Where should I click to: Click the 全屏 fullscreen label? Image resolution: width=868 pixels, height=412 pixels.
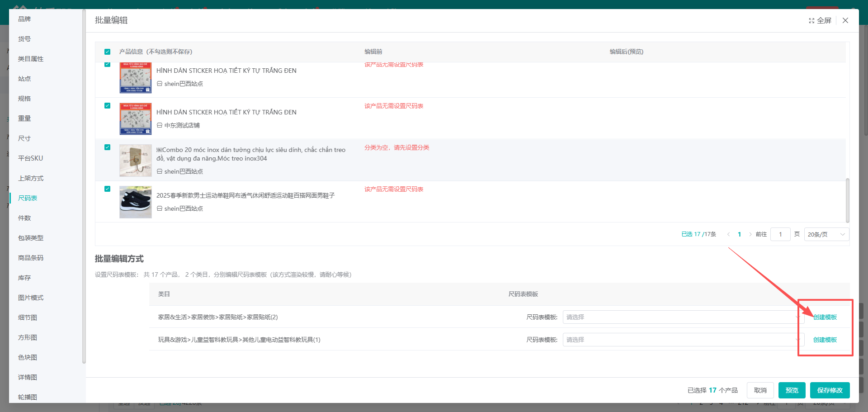(x=824, y=21)
